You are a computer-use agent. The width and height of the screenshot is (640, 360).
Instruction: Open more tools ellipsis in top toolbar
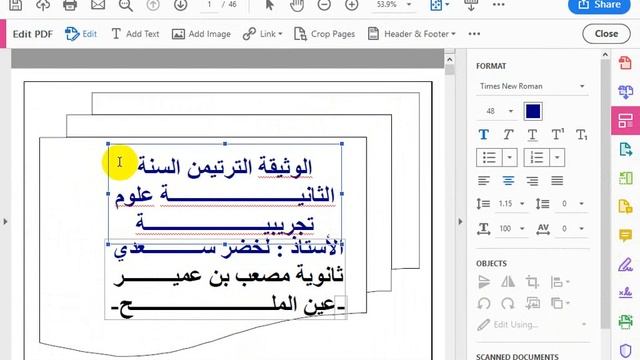pos(499,5)
